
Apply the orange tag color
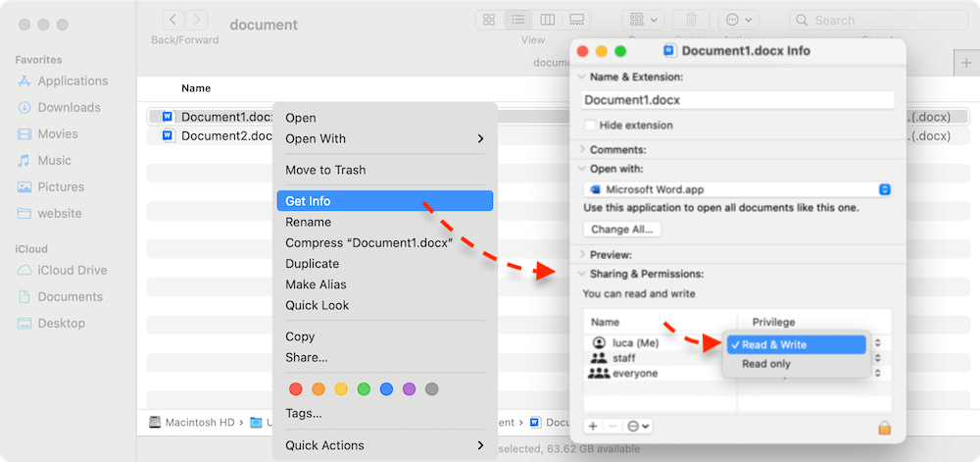318,389
